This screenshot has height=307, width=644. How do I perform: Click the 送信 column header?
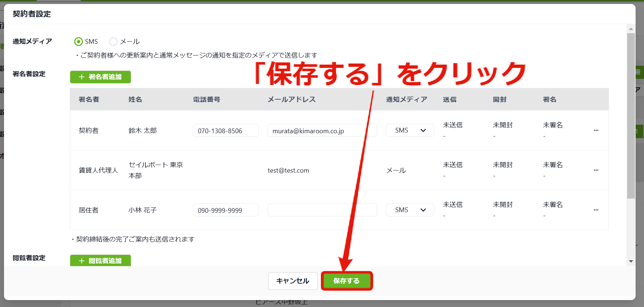450,99
